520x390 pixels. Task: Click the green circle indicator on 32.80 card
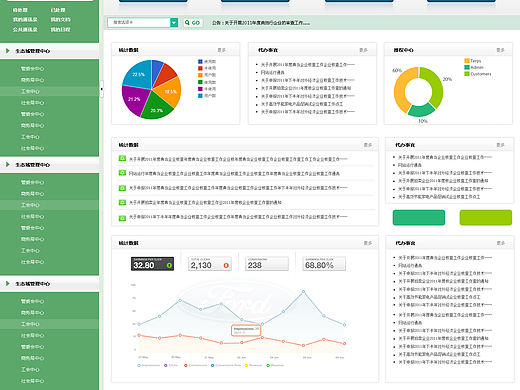click(x=169, y=265)
